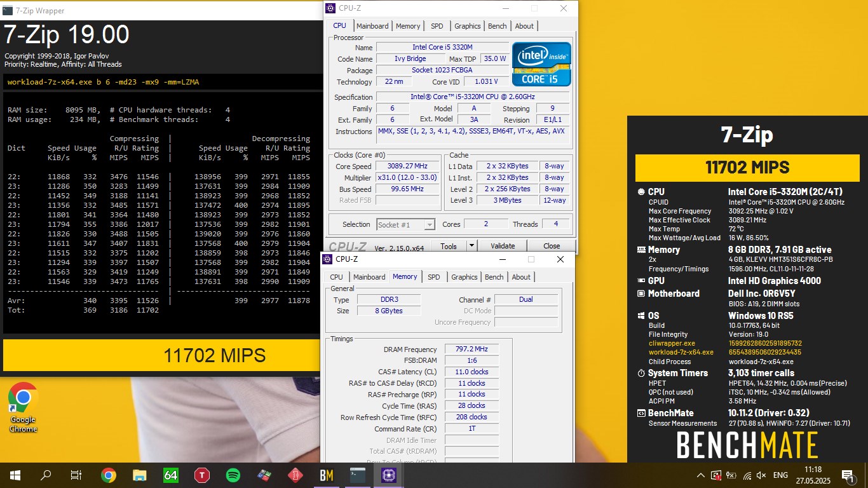Screen dimensions: 868x488
Task: Show hidden tray icons chevron
Action: coord(701,475)
